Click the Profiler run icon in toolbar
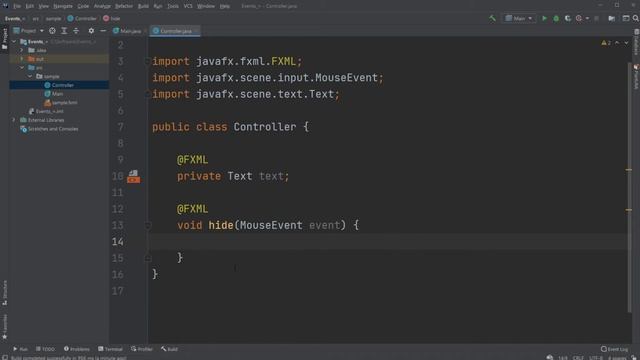The image size is (640, 360). 579,18
